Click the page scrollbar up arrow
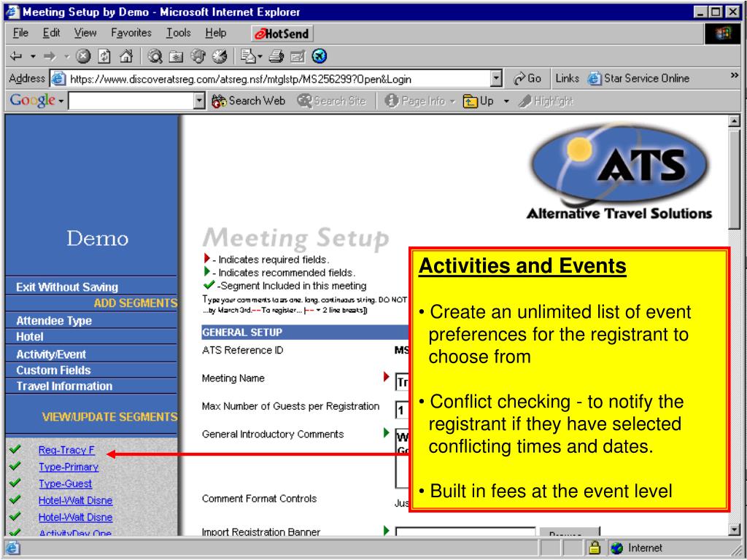 [734, 121]
